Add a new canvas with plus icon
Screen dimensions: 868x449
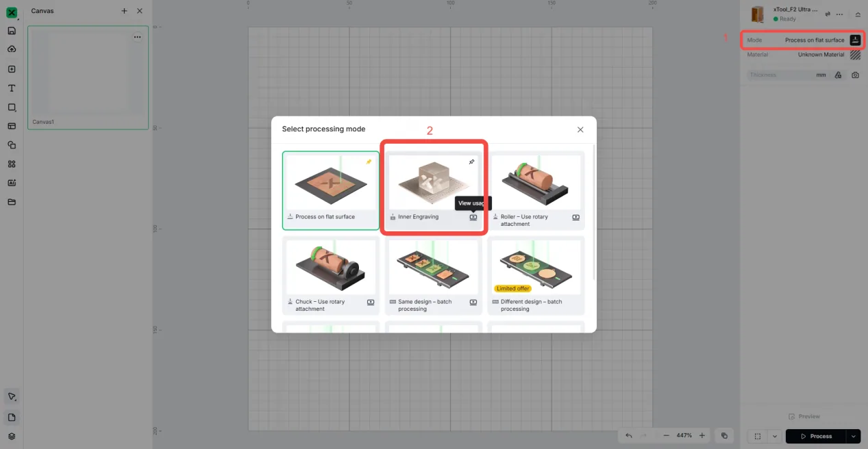click(124, 11)
